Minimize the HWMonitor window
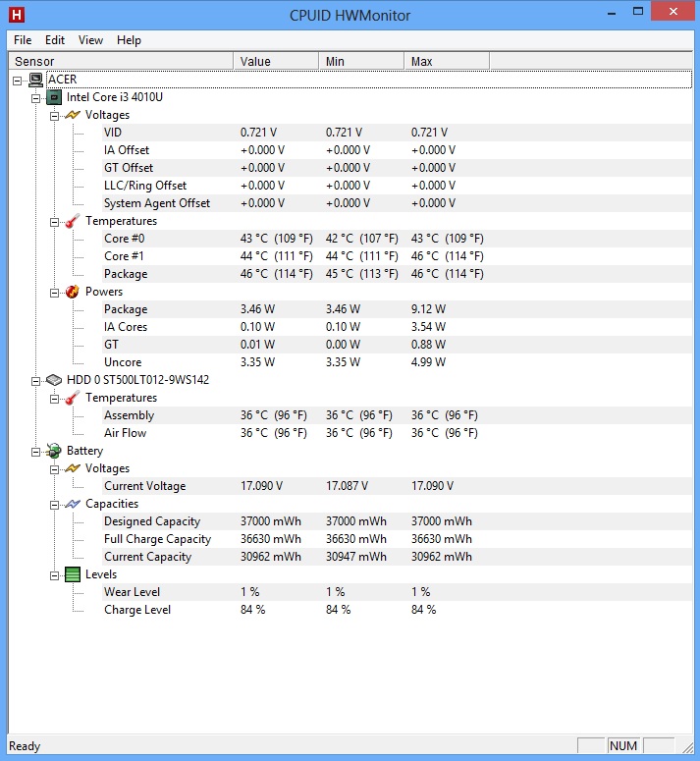Image resolution: width=700 pixels, height=761 pixels. (x=612, y=13)
